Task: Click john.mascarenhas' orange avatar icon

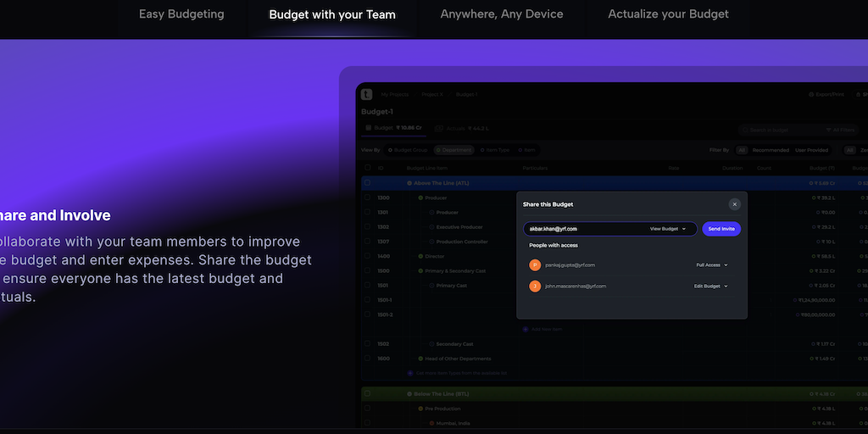Action: [534, 287]
